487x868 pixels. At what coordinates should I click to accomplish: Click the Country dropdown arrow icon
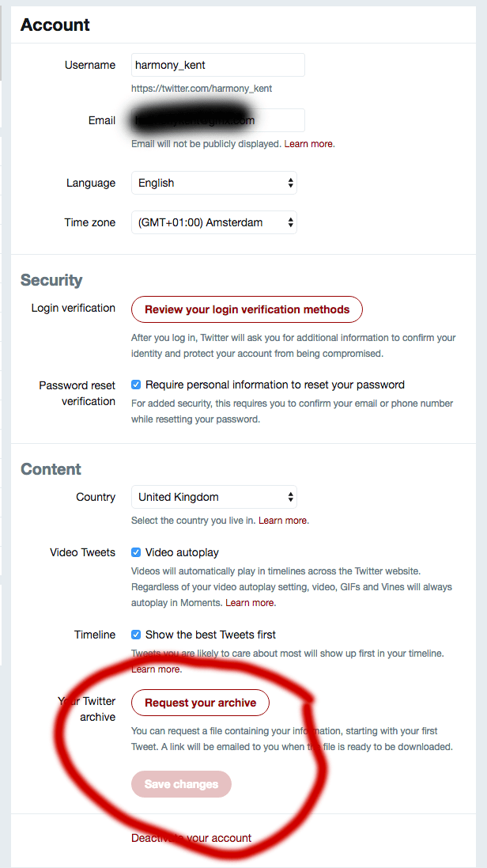point(291,497)
